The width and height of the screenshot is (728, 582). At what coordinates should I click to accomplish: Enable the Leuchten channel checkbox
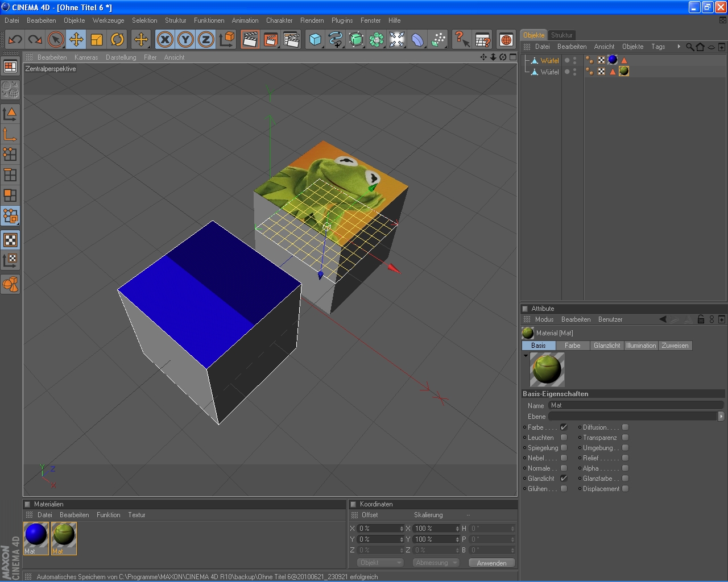pyautogui.click(x=564, y=438)
